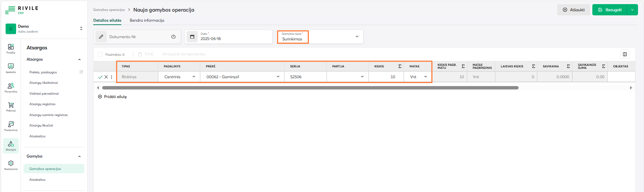Click the horizontal table scrollbar

[x=310, y=88]
